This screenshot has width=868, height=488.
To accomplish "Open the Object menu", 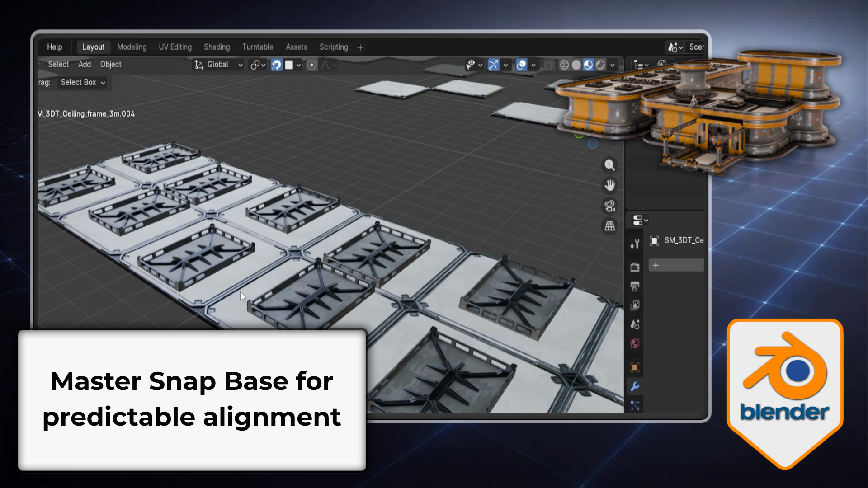I will click(x=111, y=64).
